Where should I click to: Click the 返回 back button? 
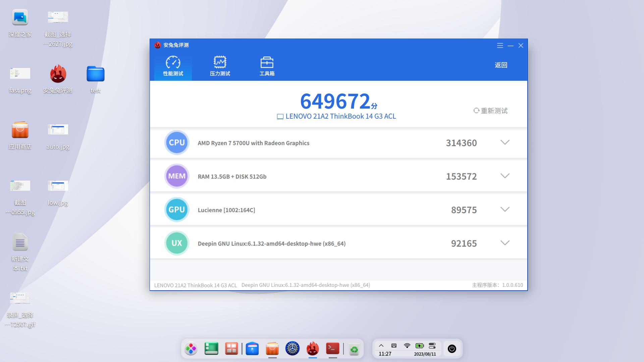pyautogui.click(x=501, y=65)
